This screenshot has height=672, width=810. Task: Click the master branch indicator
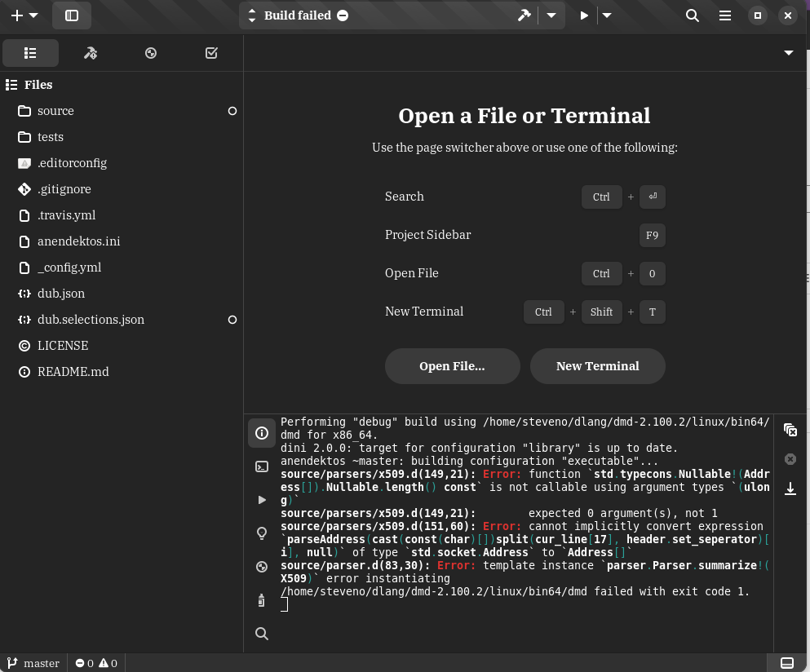click(x=33, y=663)
